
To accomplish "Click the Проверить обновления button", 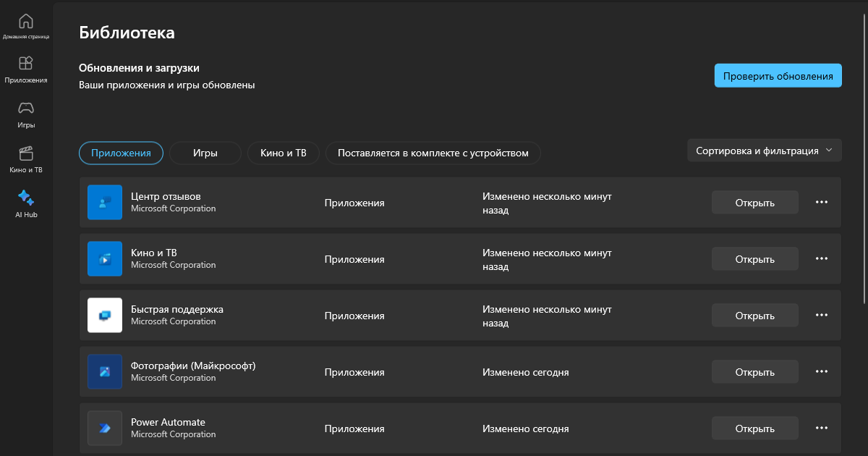I will (778, 75).
